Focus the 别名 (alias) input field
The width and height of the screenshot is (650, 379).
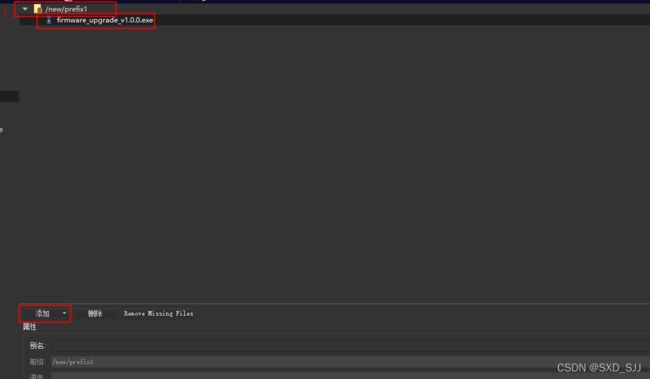(350, 345)
